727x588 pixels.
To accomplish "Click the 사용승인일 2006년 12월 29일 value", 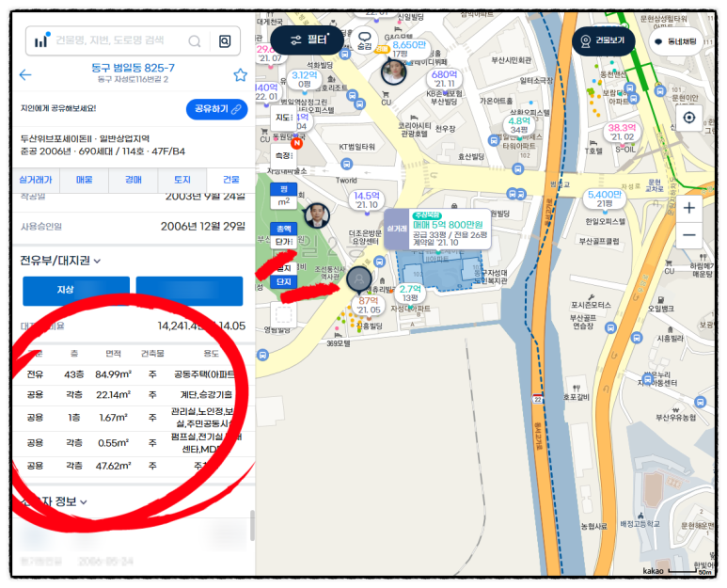I will point(203,227).
